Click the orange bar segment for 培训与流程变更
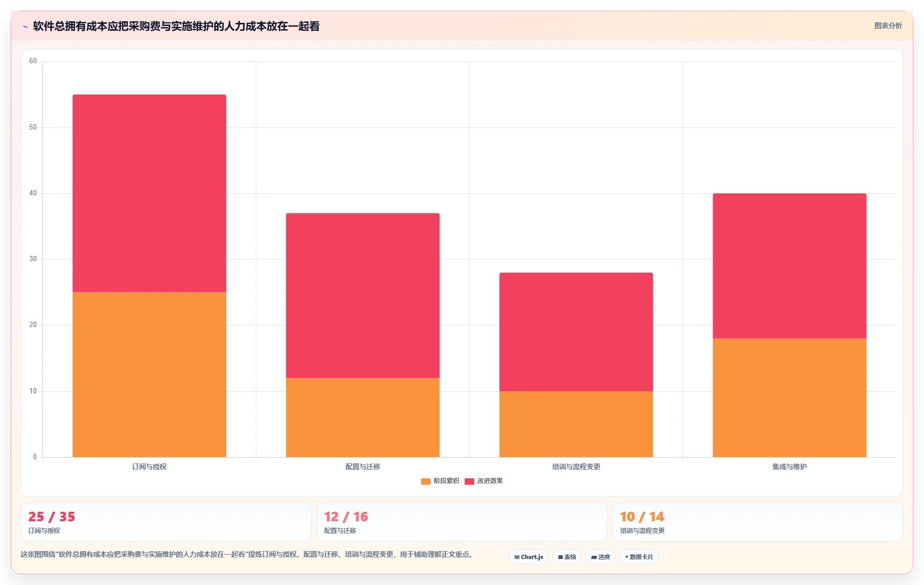The image size is (924, 585). (x=576, y=424)
